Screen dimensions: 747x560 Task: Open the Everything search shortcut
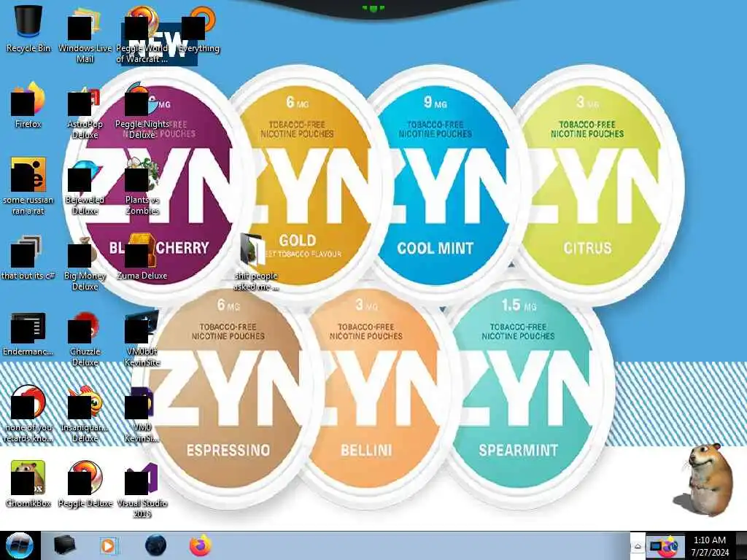(x=199, y=29)
